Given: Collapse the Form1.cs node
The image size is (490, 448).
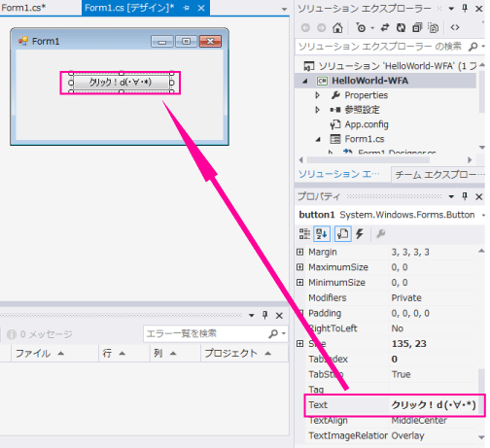Looking at the screenshot, I should (318, 139).
